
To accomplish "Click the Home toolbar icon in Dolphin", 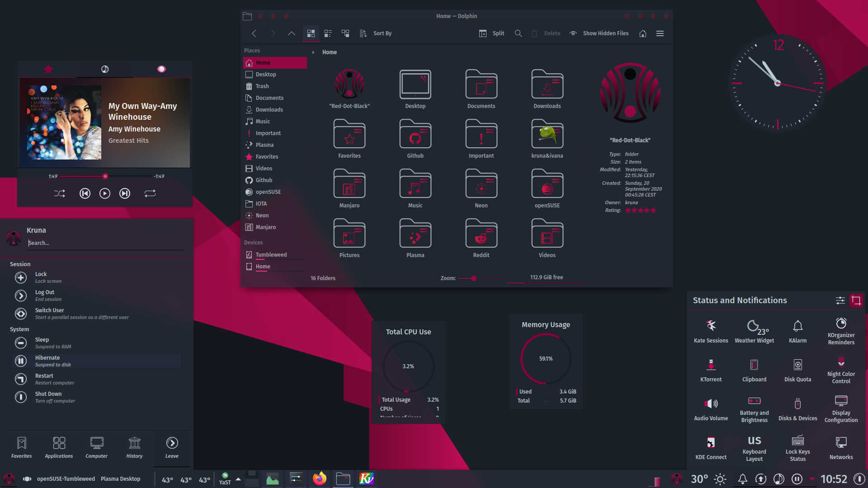I will click(x=643, y=33).
